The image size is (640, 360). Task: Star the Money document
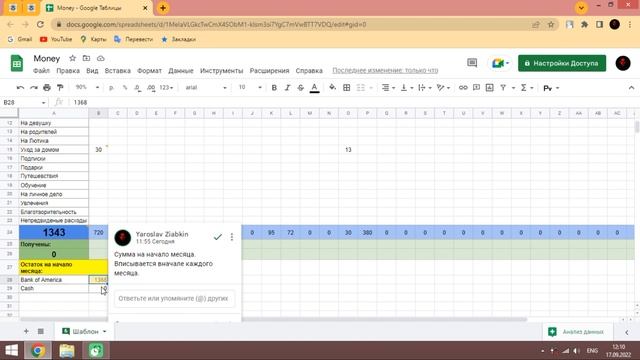pos(72,58)
